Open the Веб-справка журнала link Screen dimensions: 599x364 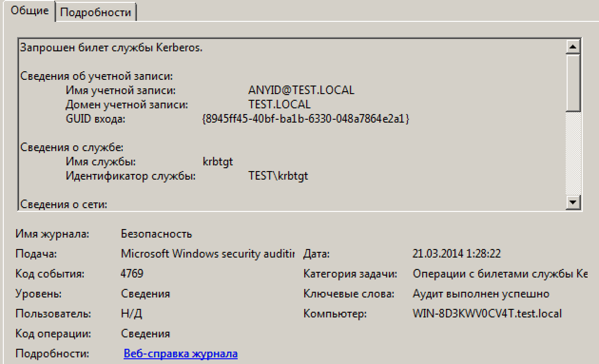181,354
